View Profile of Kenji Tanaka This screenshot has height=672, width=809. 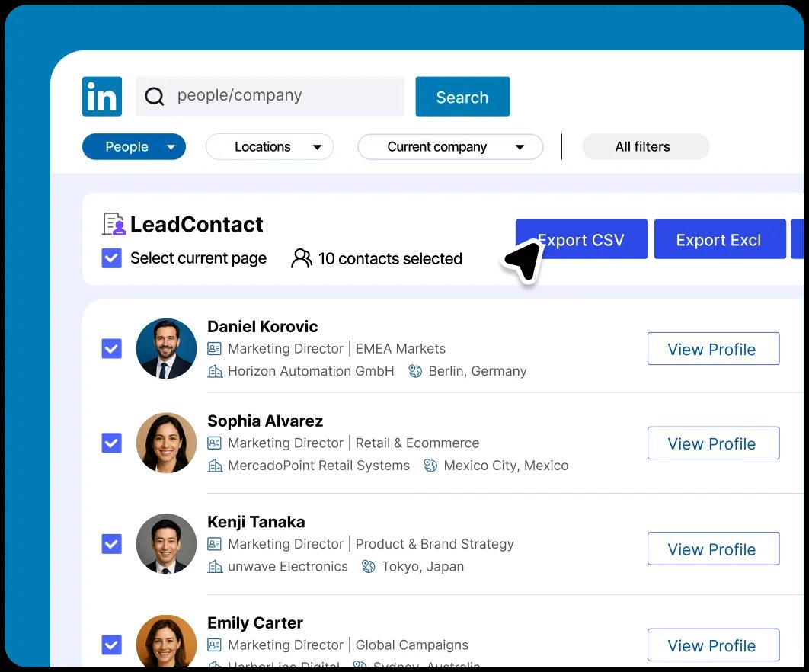point(713,549)
